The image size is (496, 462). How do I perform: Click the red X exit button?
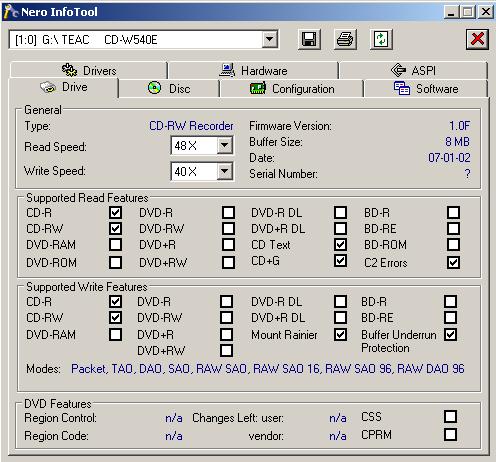pos(477,39)
